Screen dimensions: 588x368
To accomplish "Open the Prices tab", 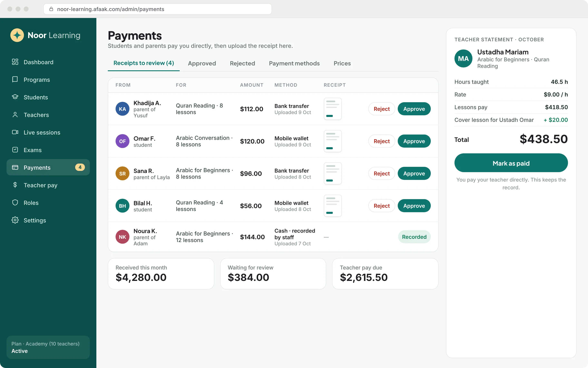I will pyautogui.click(x=342, y=63).
